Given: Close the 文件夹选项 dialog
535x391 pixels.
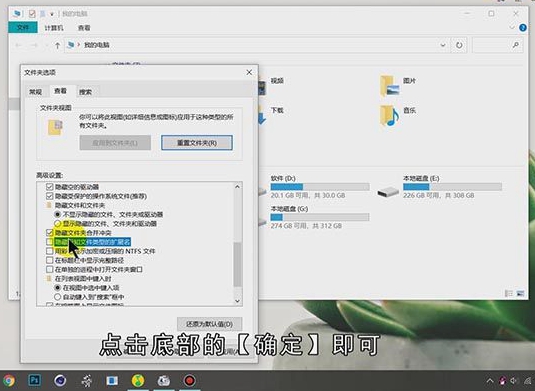Looking at the screenshot, I should click(249, 72).
